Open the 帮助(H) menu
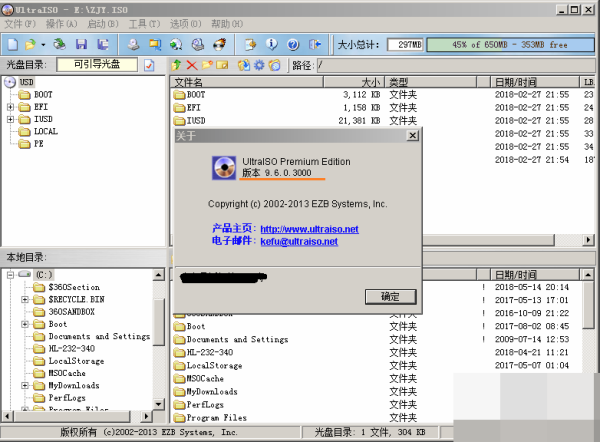The height and width of the screenshot is (442, 600). pos(227,24)
